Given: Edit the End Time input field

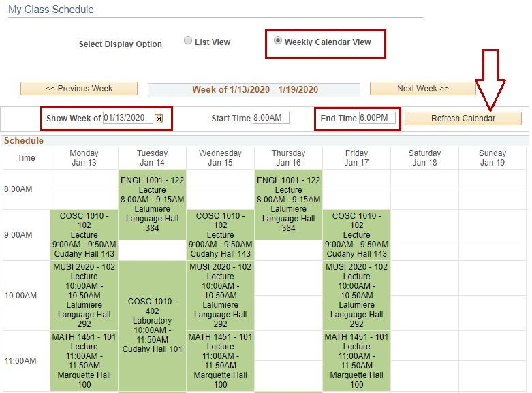Looking at the screenshot, I should point(377,118).
